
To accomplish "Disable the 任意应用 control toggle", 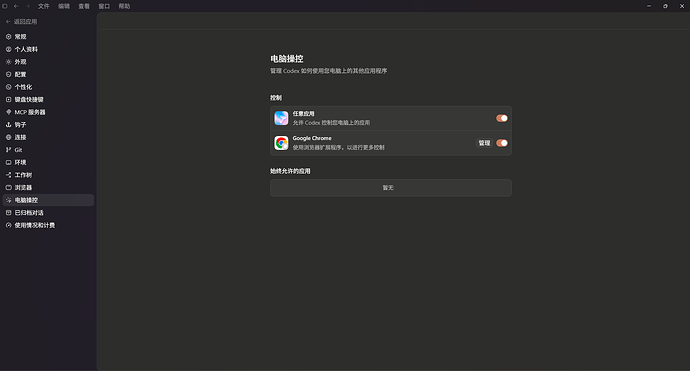I will pos(502,118).
